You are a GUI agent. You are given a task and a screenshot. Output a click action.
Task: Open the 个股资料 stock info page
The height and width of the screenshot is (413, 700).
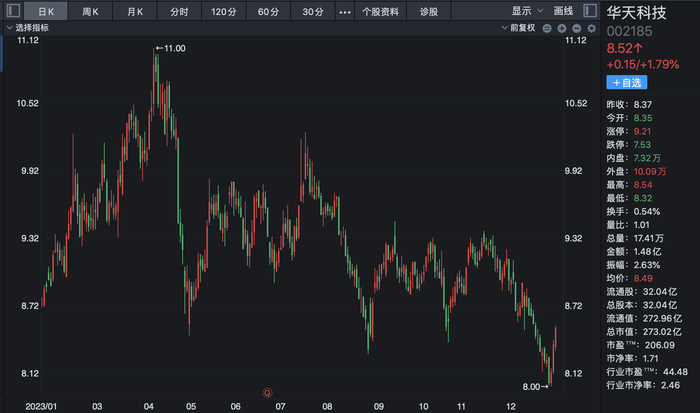pyautogui.click(x=380, y=12)
